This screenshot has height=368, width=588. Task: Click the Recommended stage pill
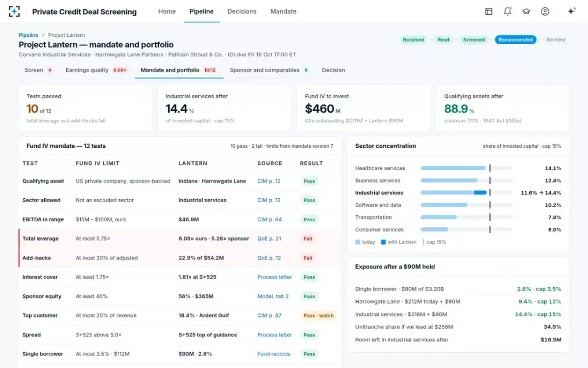point(515,40)
